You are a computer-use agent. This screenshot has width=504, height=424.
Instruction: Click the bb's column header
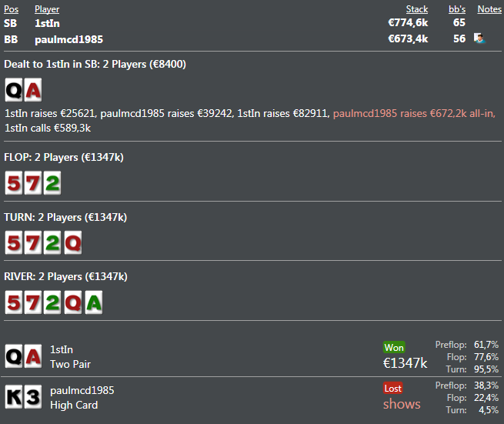(457, 9)
